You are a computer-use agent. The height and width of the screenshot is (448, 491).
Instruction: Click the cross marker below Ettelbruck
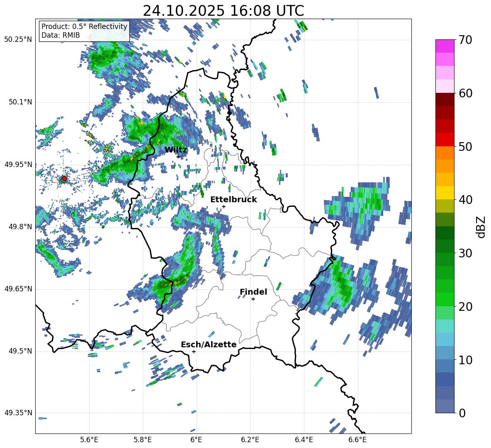point(224,206)
